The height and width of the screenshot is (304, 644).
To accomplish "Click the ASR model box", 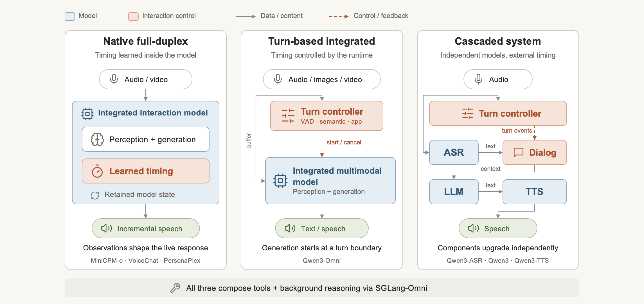I will [454, 152].
